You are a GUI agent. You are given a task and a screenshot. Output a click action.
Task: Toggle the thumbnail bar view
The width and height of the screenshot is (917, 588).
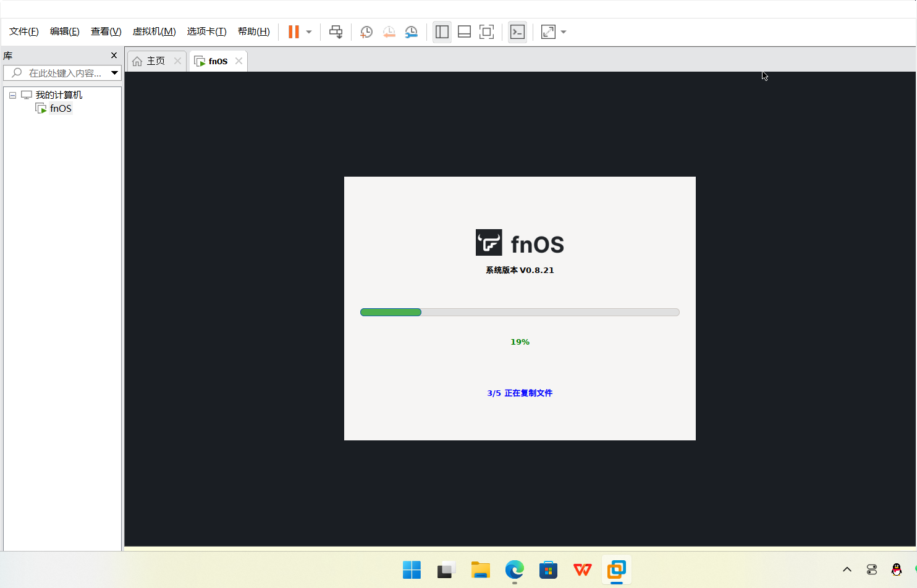[464, 32]
